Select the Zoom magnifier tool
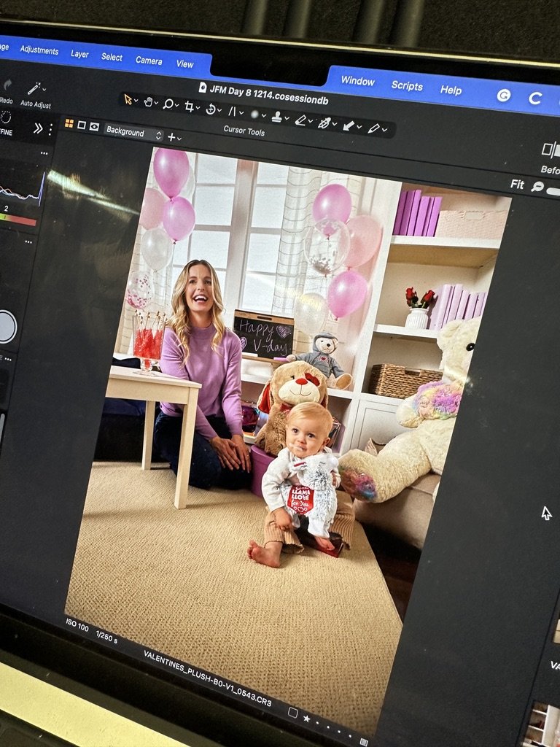Screen dimensions: 560x747 pos(168,104)
